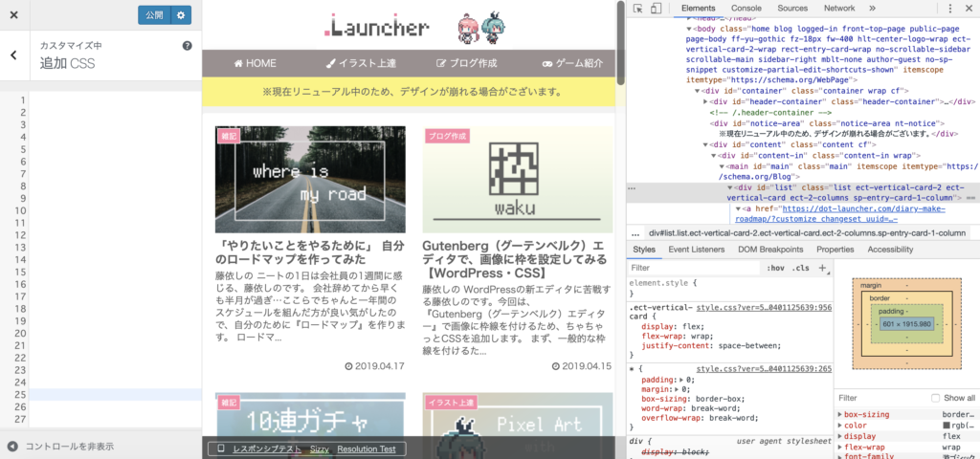This screenshot has width=980, height=459.
Task: Open the HOME navigation menu item
Action: point(255,63)
